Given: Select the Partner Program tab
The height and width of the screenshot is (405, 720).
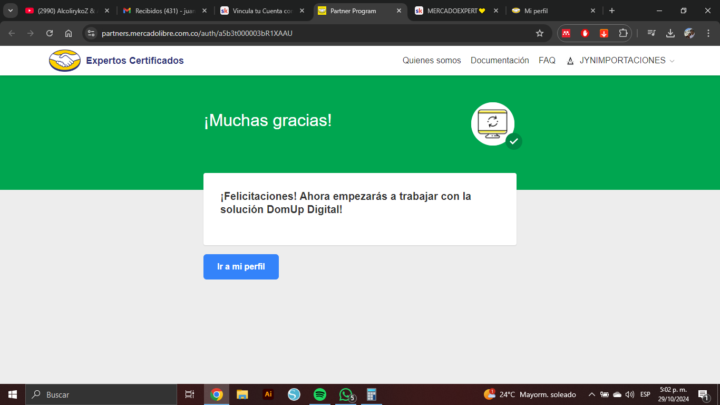Looking at the screenshot, I should pos(359,11).
